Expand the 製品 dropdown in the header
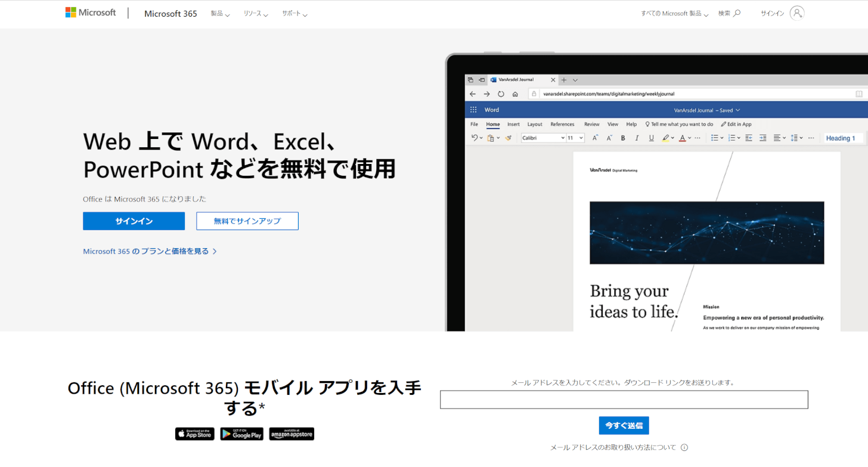The height and width of the screenshot is (467, 868). click(220, 14)
